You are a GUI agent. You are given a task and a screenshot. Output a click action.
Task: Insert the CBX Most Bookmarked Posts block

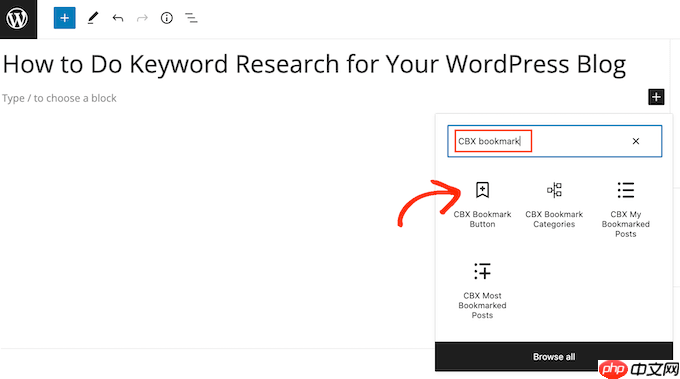point(482,291)
